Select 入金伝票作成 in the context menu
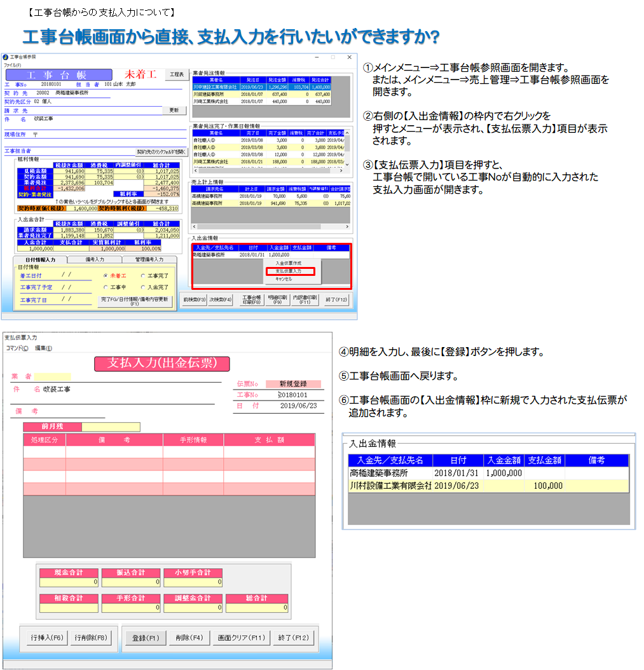The image size is (644, 670). [x=289, y=263]
